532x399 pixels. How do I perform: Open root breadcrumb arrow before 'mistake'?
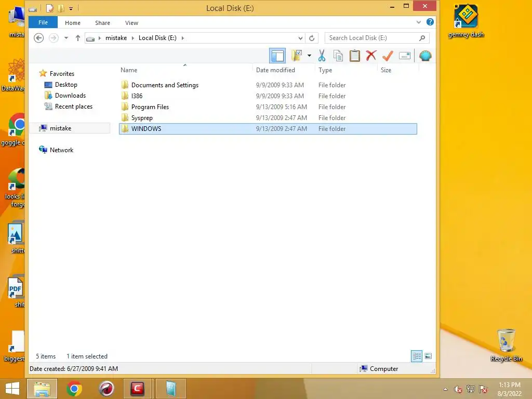click(99, 38)
